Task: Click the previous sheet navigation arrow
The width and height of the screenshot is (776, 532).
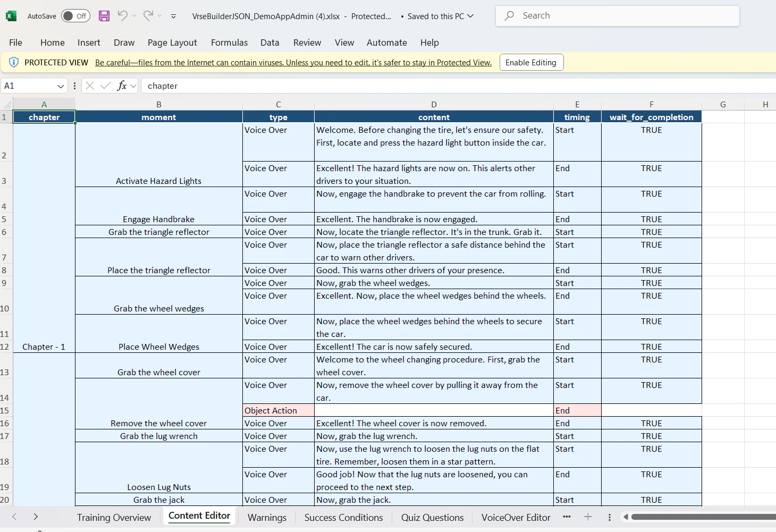Action: [14, 517]
